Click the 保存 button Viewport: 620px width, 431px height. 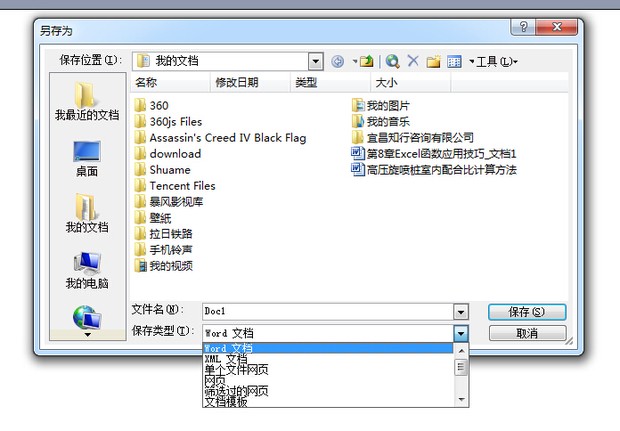point(527,312)
